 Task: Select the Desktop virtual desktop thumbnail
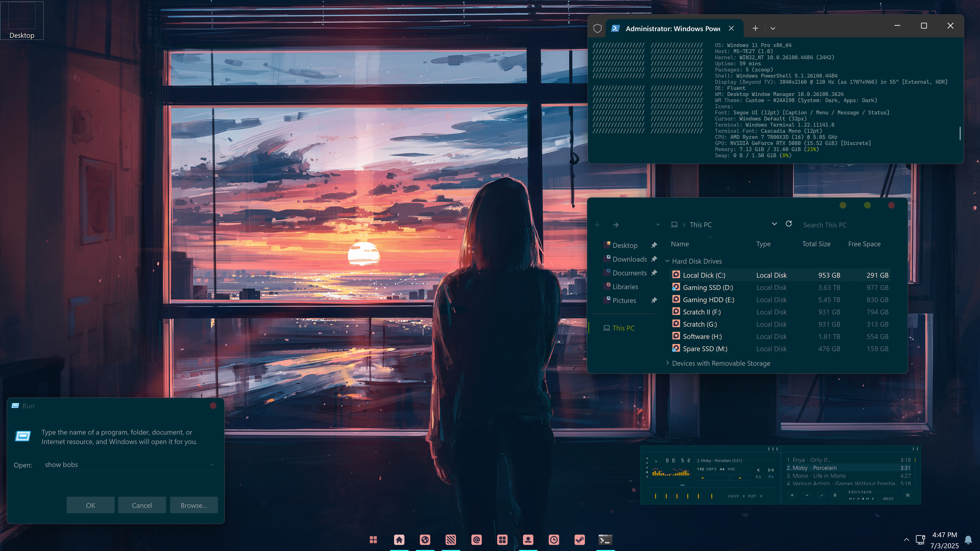click(22, 20)
